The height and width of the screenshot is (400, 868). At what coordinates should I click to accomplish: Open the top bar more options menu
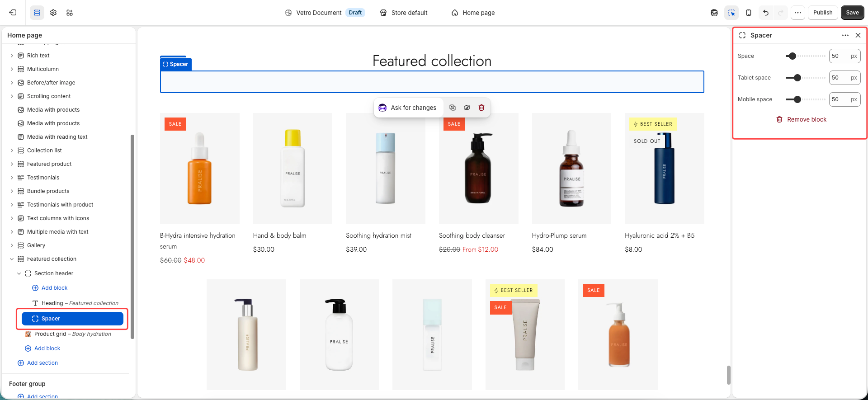[x=798, y=13]
